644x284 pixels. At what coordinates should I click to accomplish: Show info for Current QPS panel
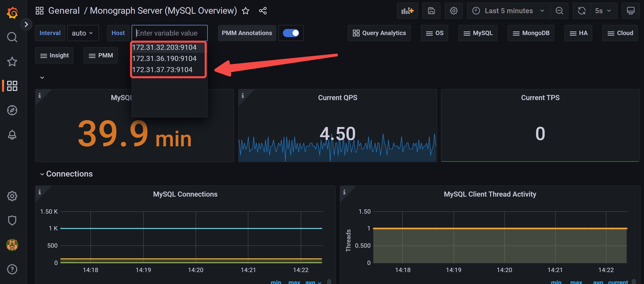click(x=243, y=96)
